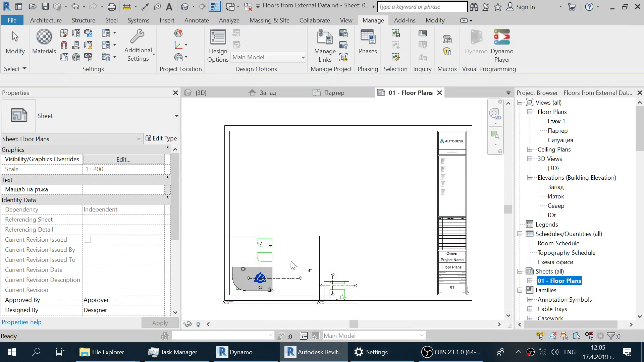Open the Sheet: Floor Plans dropdown
Image resolution: width=644 pixels, height=362 pixels.
click(139, 139)
